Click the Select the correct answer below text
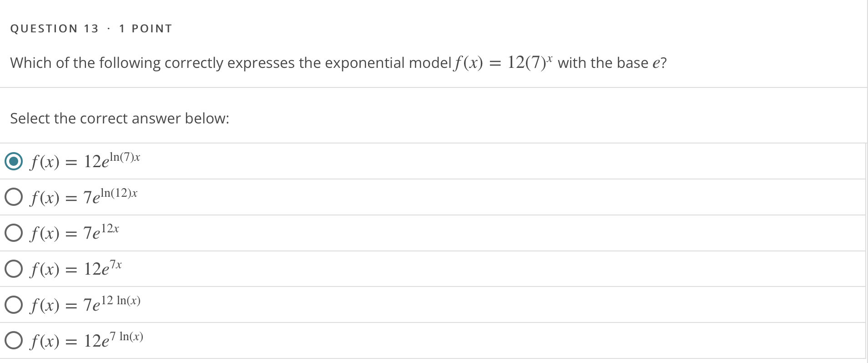Image resolution: width=868 pixels, height=363 pixels. [120, 118]
